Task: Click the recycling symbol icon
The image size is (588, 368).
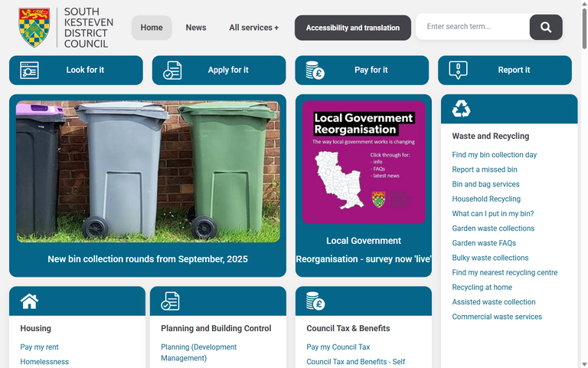Action: pyautogui.click(x=461, y=109)
